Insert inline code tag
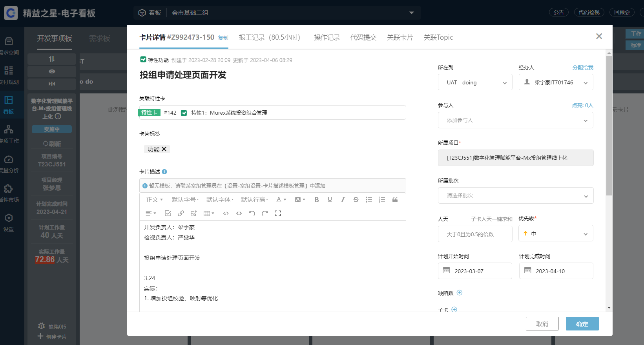 click(239, 214)
